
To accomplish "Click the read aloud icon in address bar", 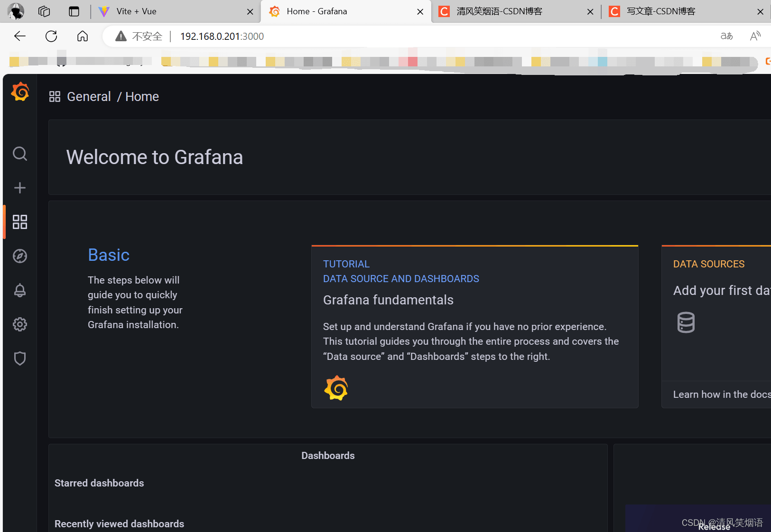I will pyautogui.click(x=755, y=36).
